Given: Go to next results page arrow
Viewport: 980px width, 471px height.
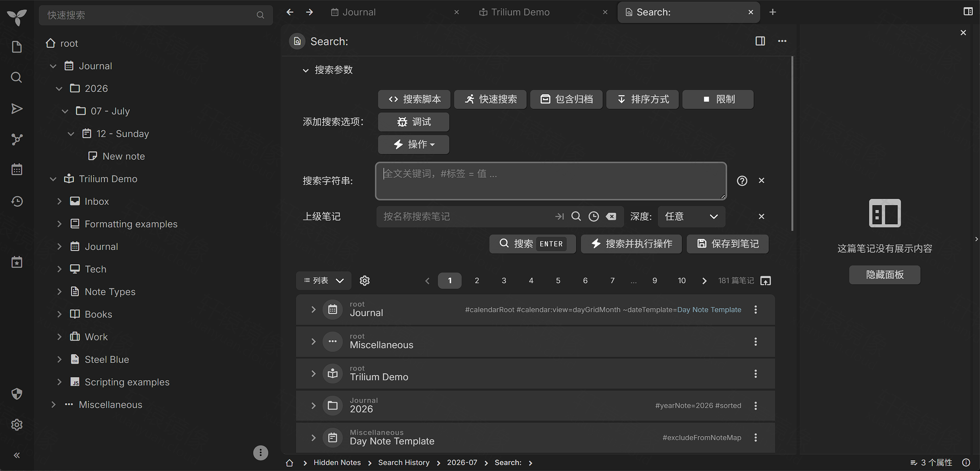Looking at the screenshot, I should coord(704,280).
